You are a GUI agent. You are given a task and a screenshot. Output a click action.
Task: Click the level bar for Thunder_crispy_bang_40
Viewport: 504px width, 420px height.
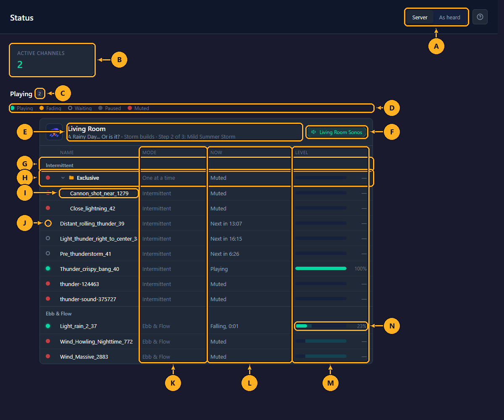click(321, 268)
